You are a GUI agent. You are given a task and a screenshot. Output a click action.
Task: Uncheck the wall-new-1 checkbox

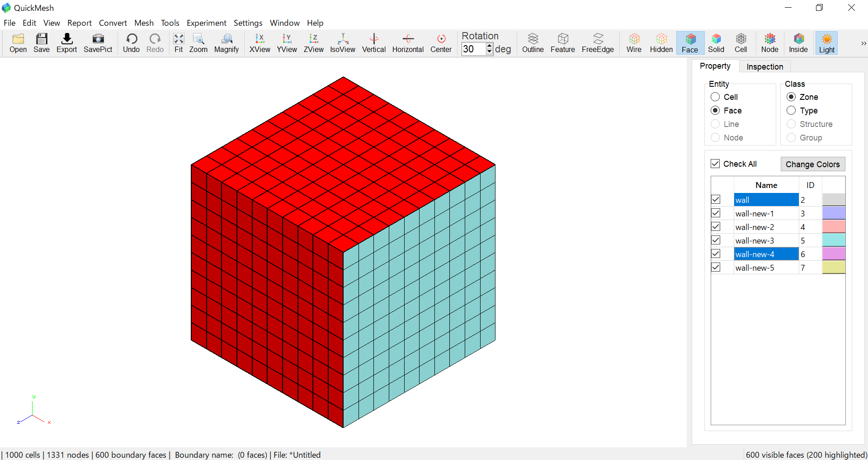tap(716, 213)
